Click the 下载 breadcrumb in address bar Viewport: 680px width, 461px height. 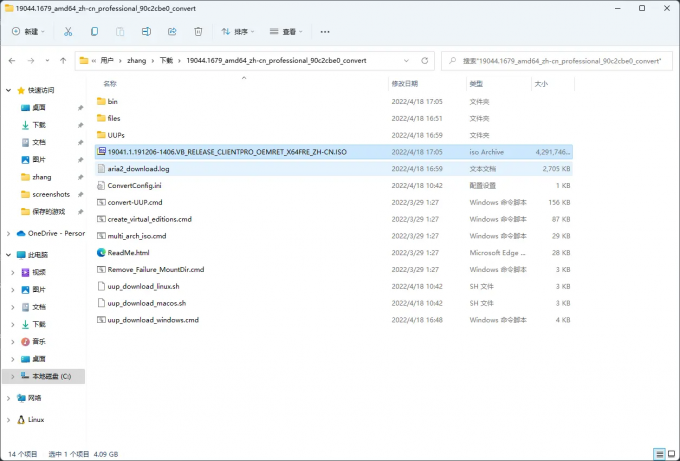(166, 61)
